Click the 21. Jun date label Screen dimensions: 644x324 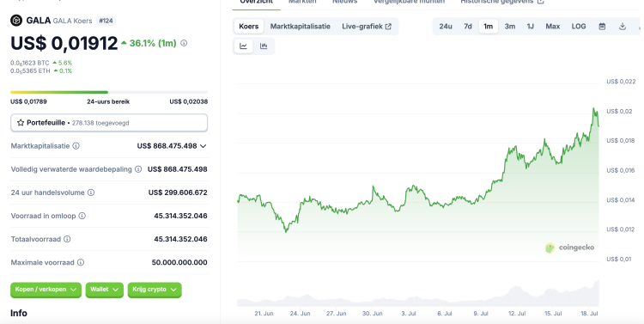pos(264,314)
